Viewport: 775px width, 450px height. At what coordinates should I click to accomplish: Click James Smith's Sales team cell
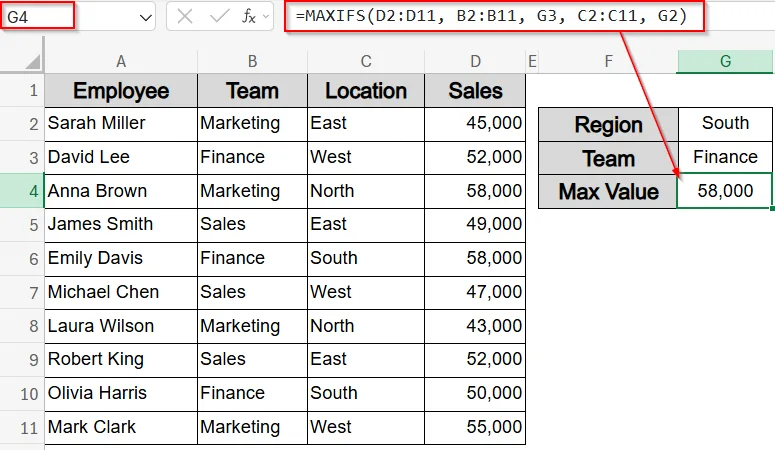(253, 225)
